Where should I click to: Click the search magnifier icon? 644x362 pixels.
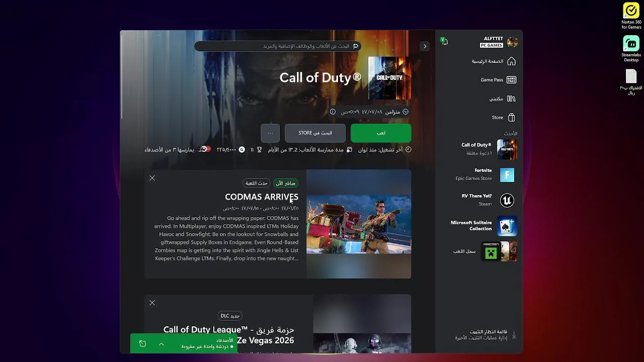pyautogui.click(x=355, y=46)
